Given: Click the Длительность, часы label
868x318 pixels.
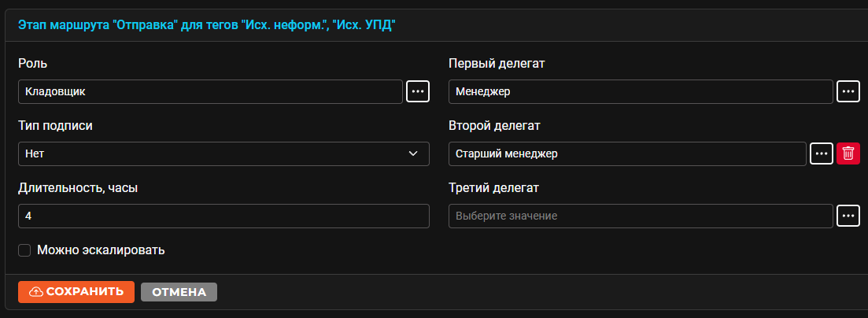Looking at the screenshot, I should (78, 188).
